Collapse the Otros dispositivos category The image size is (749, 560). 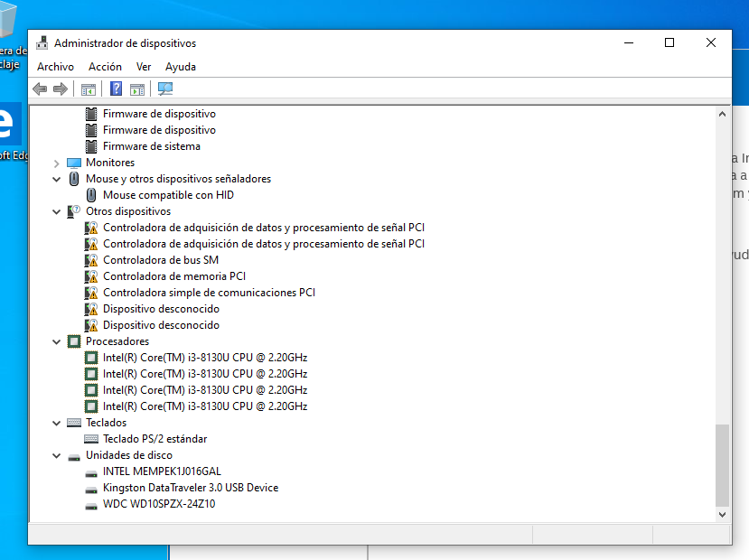coord(56,211)
